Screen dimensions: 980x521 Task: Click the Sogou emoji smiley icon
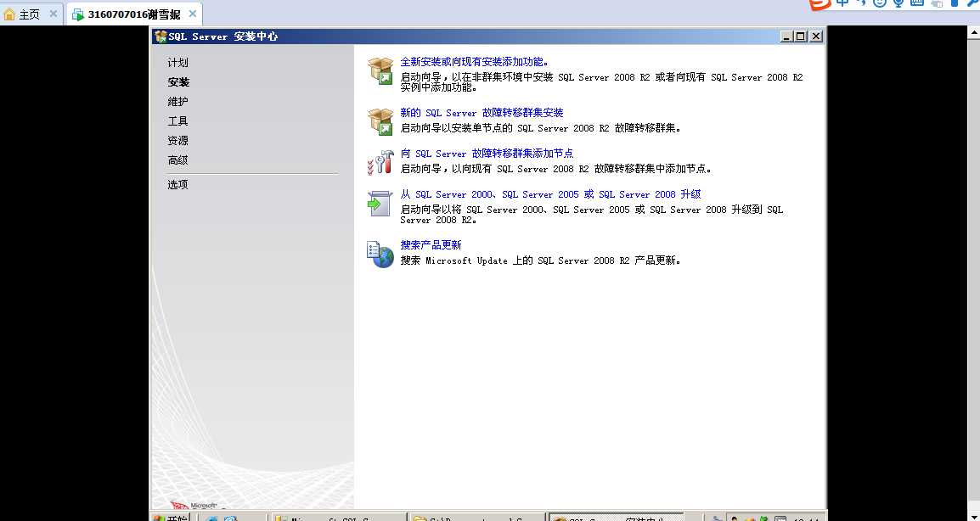point(880,3)
